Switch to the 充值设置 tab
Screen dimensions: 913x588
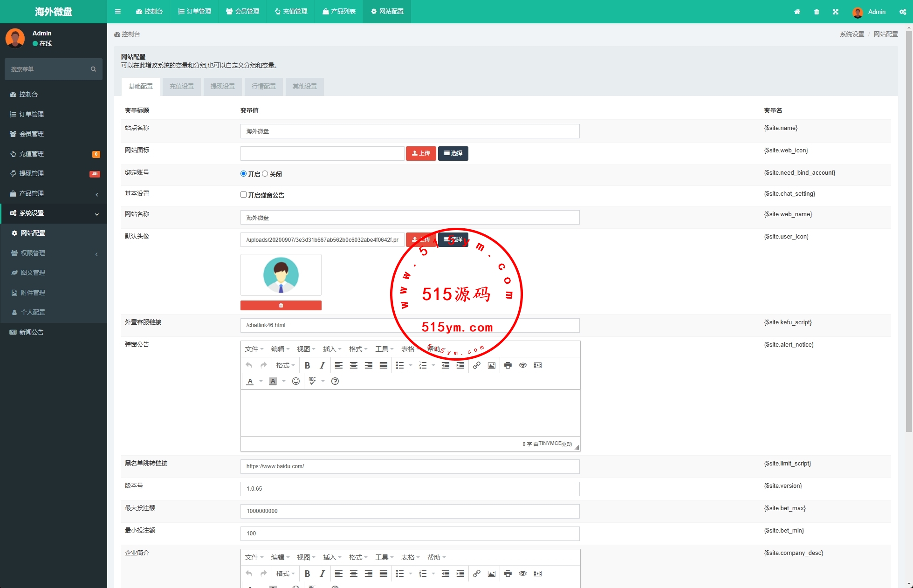coord(181,86)
